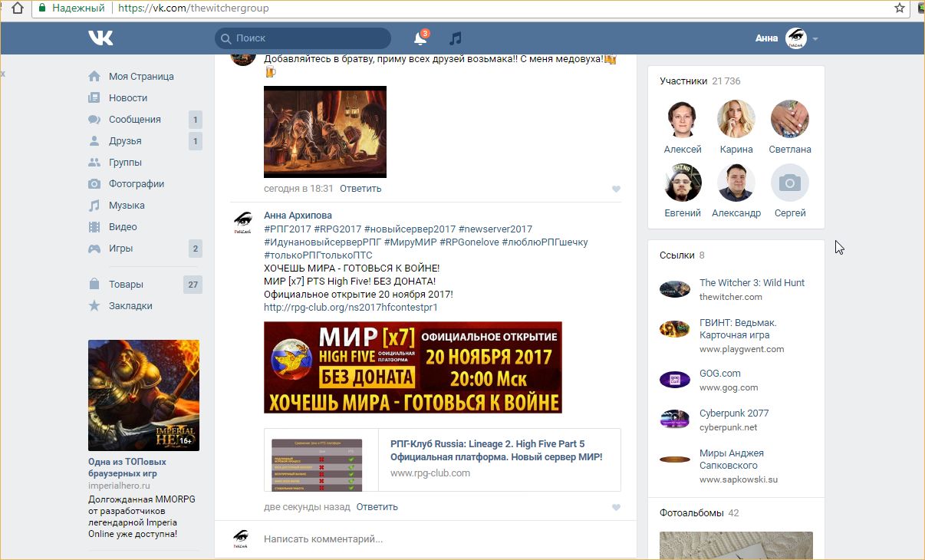Viewport: 925px width, 560px height.
Task: Open Игры in sidebar menu
Action: point(120,249)
